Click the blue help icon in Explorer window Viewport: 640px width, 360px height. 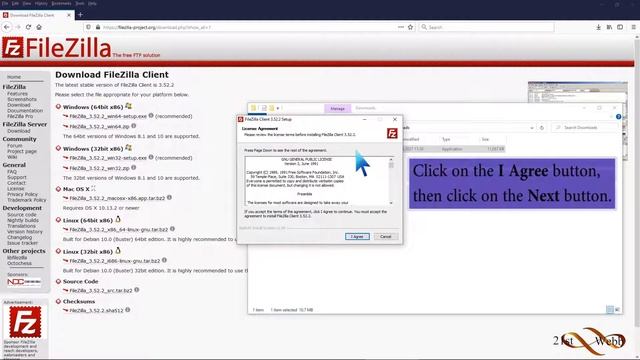(618, 117)
